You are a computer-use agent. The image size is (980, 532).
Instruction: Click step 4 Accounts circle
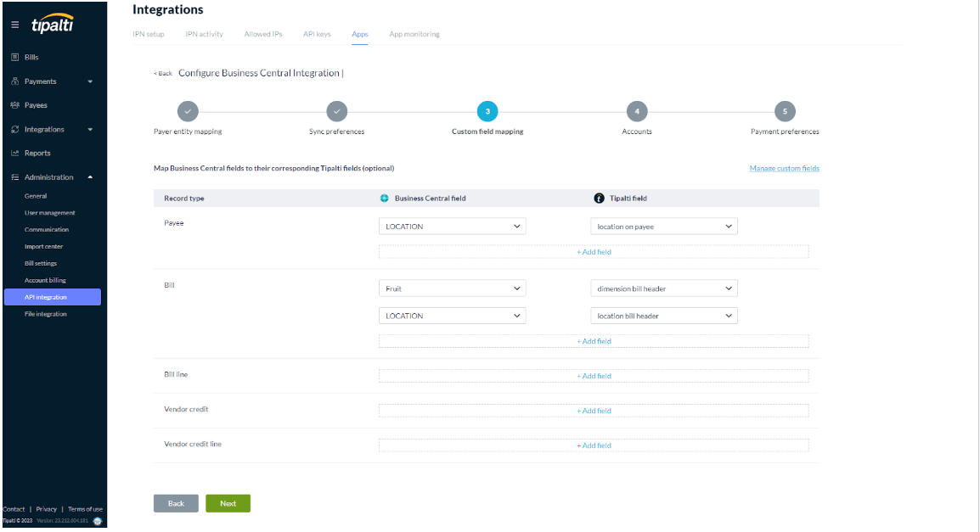coord(636,111)
